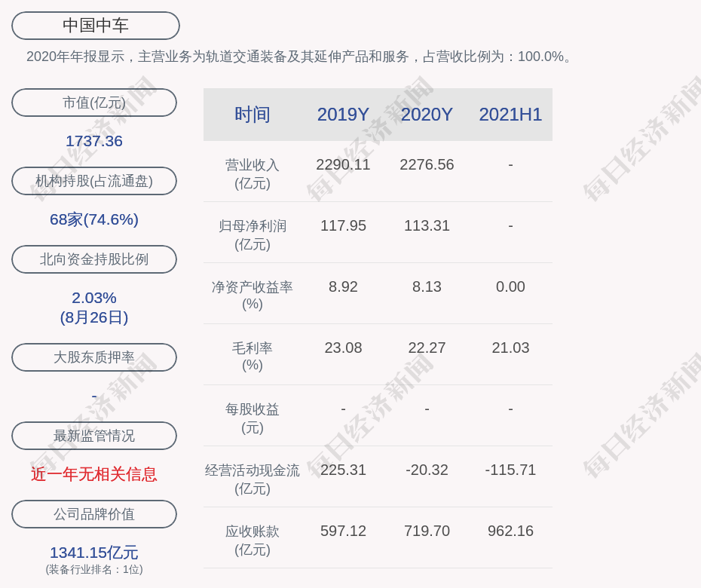Image resolution: width=701 pixels, height=588 pixels.
Task: Click the red 近一年无相关信息 text
Action: [x=94, y=474]
